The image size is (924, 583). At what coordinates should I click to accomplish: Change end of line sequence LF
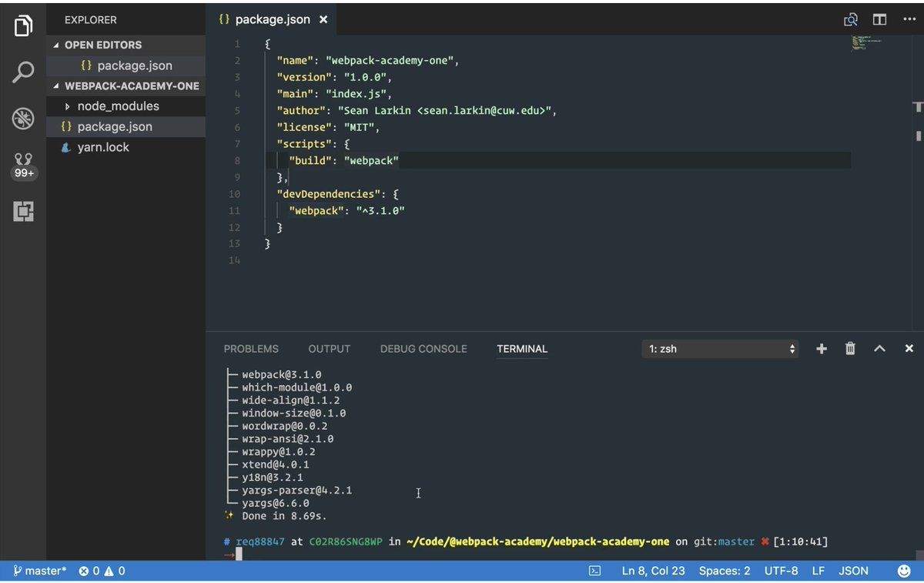click(819, 571)
